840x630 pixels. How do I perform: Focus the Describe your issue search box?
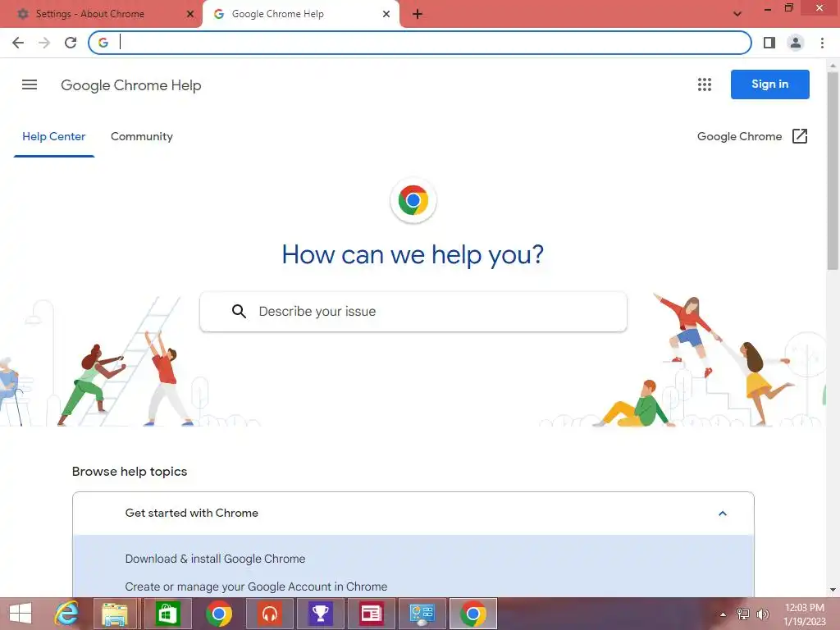tap(413, 311)
